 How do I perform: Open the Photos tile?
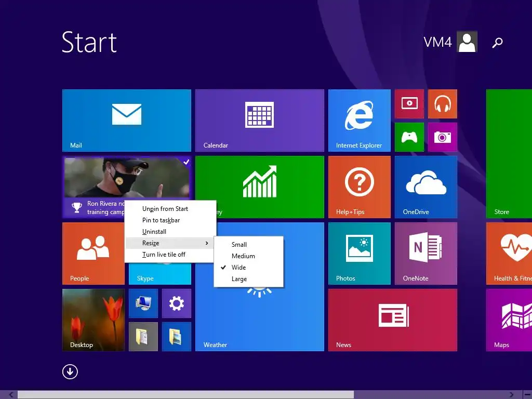coord(360,254)
